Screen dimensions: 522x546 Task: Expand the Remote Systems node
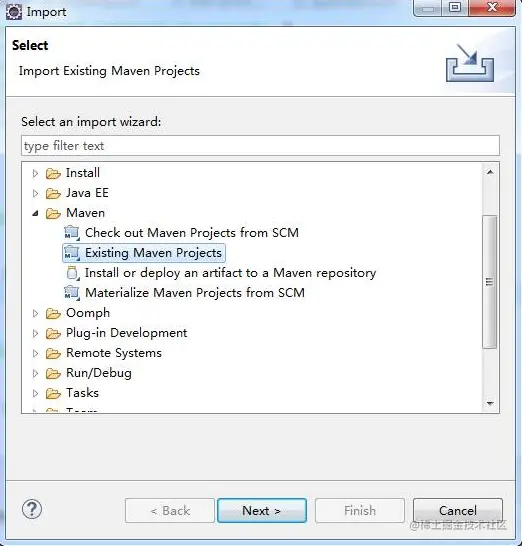35,353
